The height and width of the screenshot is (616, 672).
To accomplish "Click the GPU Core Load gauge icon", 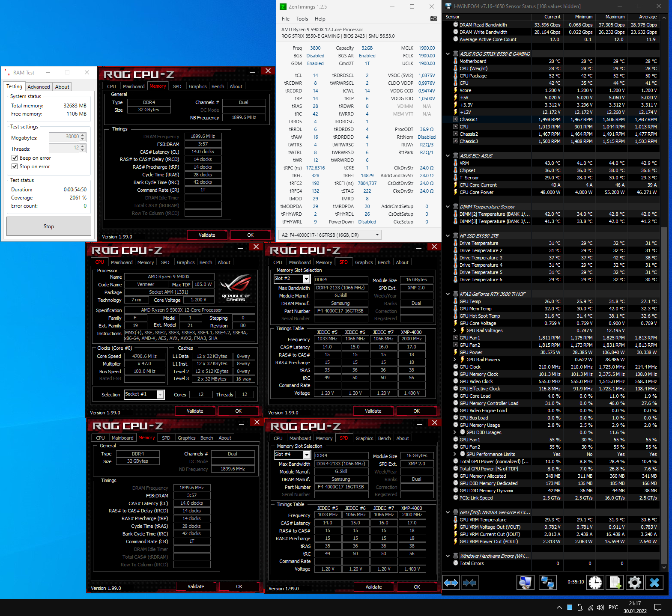I will (456, 396).
